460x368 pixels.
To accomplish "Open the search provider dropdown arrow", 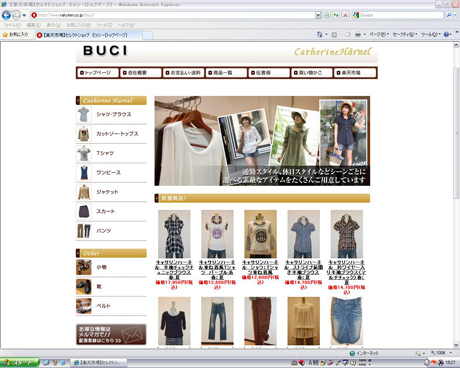I will [x=455, y=15].
